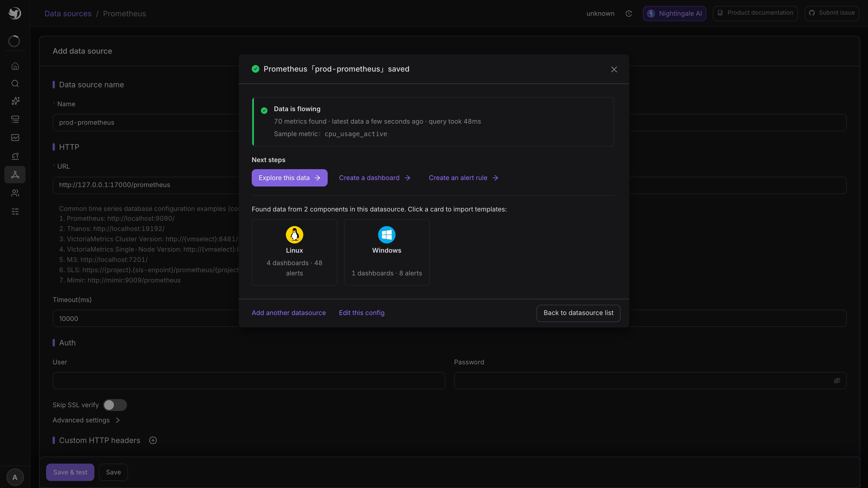
Task: Open the users icon in sidebar
Action: 15,193
